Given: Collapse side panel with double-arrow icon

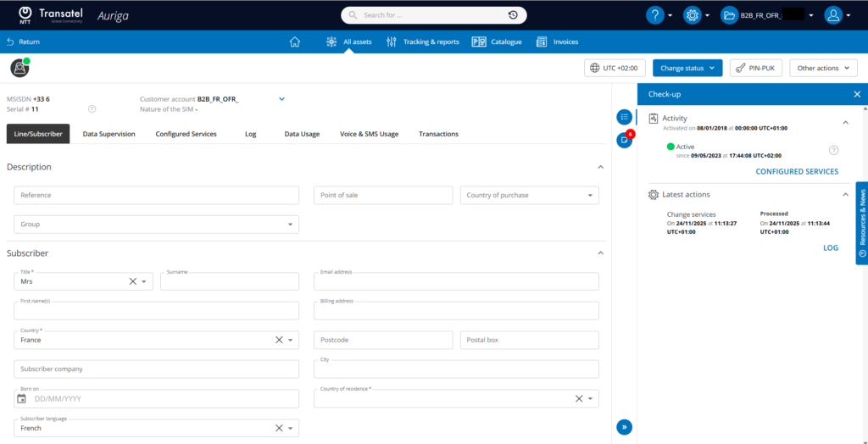Looking at the screenshot, I should [x=625, y=427].
